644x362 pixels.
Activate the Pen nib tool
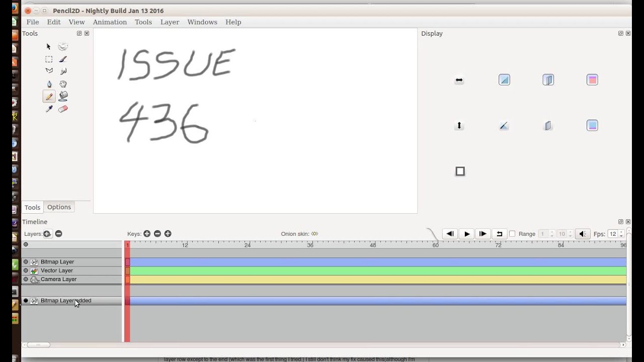click(x=49, y=84)
